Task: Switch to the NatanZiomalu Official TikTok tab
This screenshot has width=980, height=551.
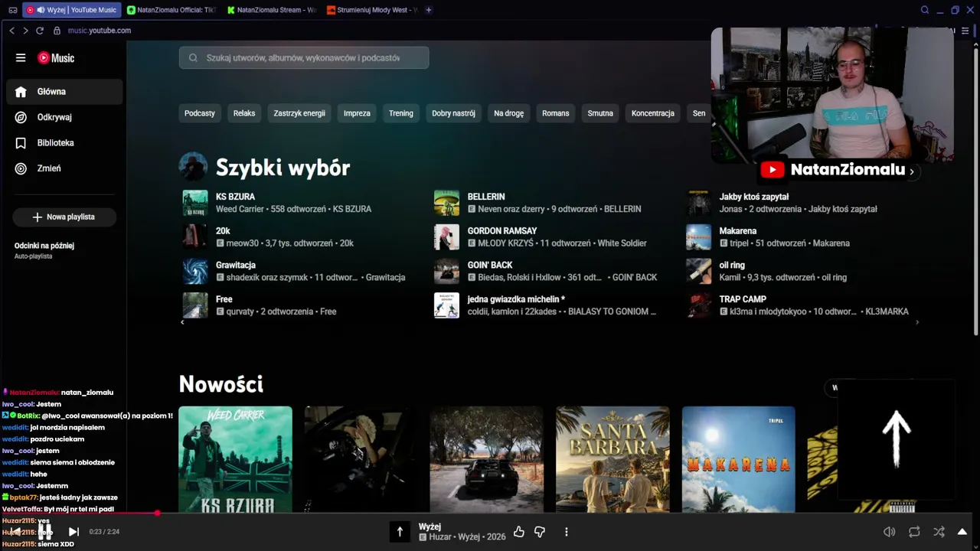Action: pyautogui.click(x=172, y=10)
